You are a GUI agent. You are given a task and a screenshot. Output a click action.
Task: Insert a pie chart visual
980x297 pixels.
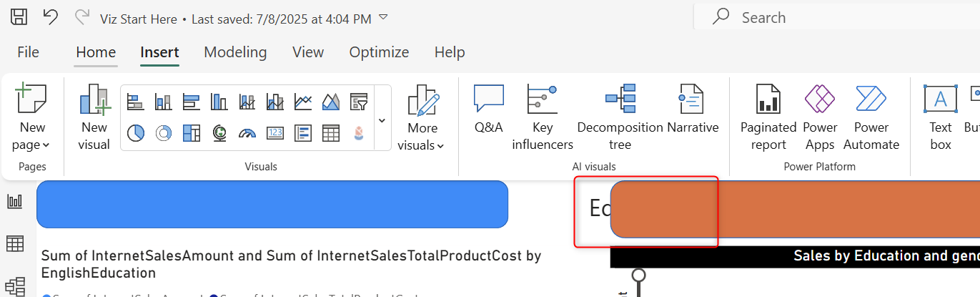click(136, 133)
